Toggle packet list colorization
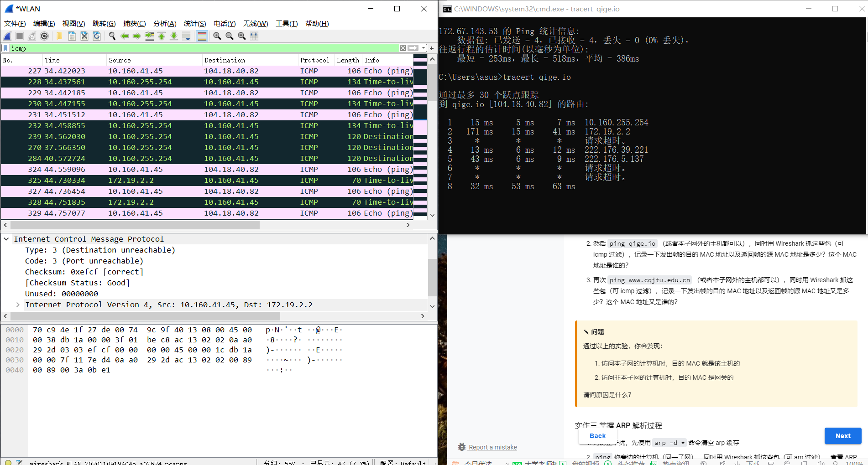This screenshot has height=465, width=868. click(202, 36)
